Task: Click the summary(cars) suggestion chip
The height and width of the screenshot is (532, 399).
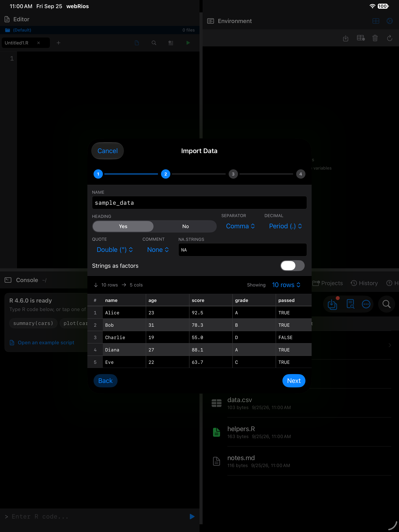Action: (x=33, y=323)
